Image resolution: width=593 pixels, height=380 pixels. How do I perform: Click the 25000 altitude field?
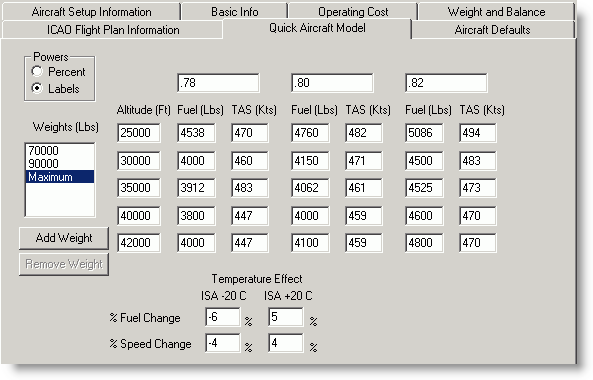click(138, 133)
